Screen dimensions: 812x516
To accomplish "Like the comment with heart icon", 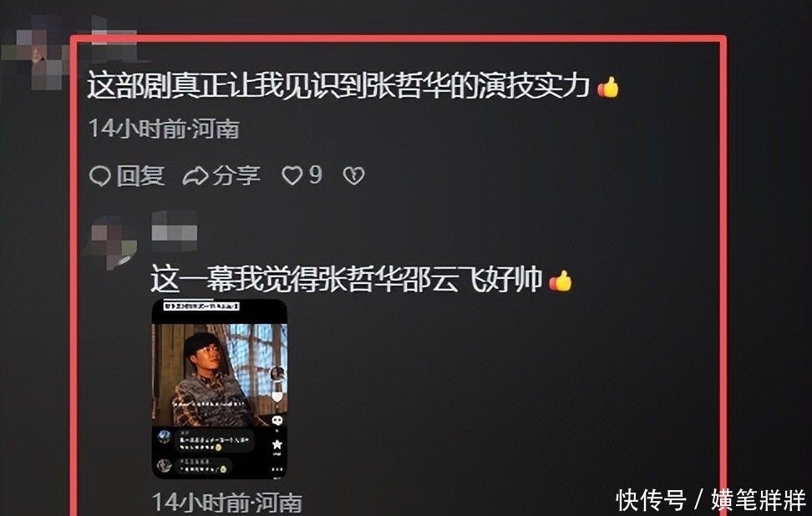I will click(x=292, y=176).
